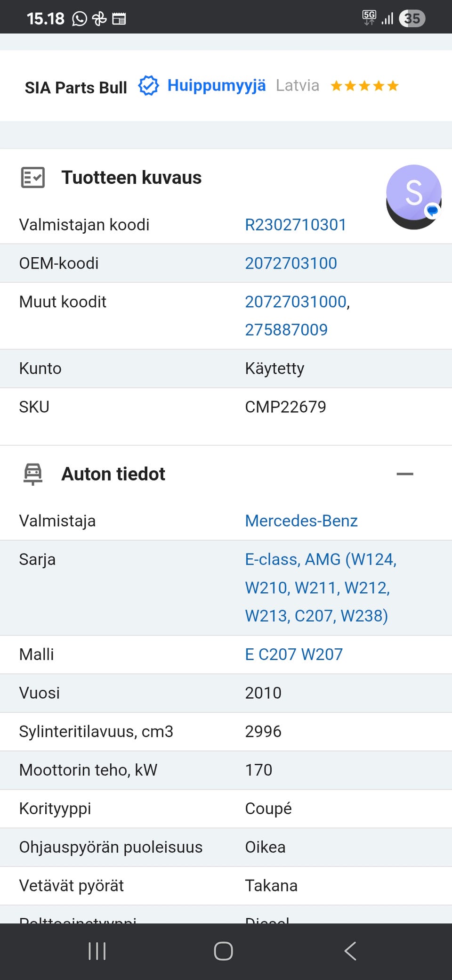Follow OEM code 2072703100 link
Viewport: 452px width, 980px height.
[x=291, y=263]
